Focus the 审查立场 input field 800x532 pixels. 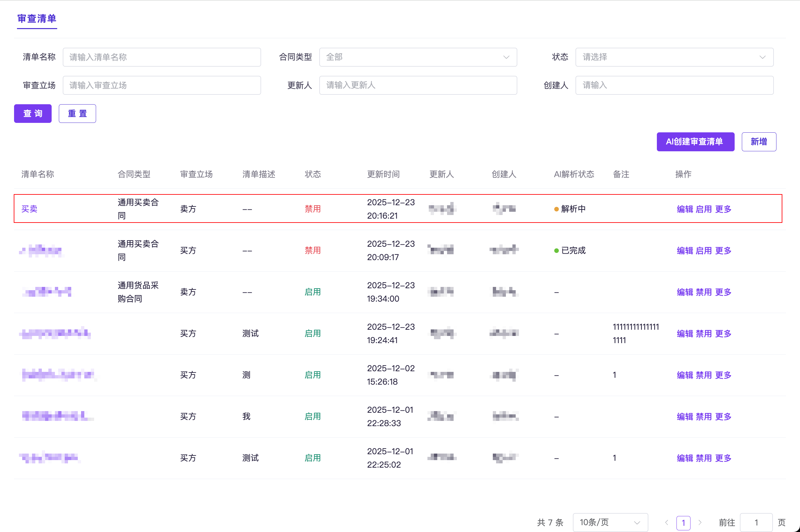tap(161, 85)
